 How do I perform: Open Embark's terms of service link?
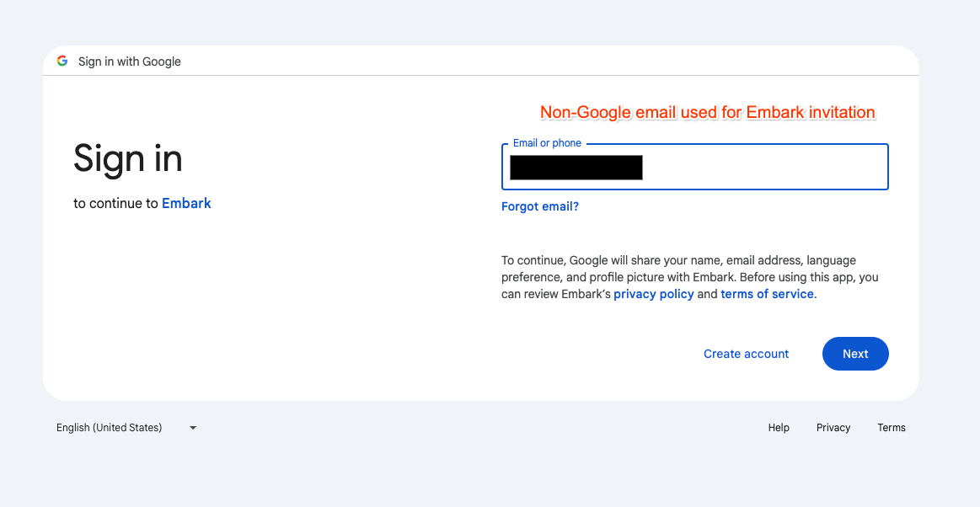click(x=767, y=294)
